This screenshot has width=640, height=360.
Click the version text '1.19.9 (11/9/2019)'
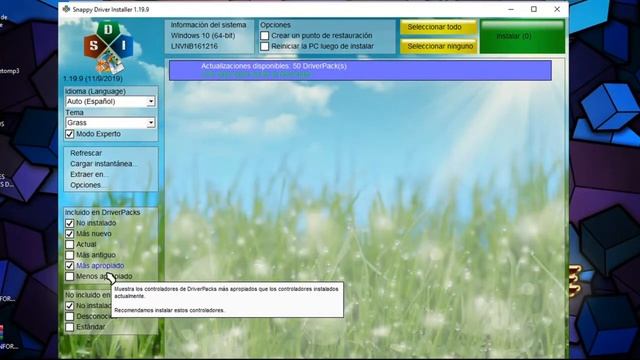tap(93, 78)
